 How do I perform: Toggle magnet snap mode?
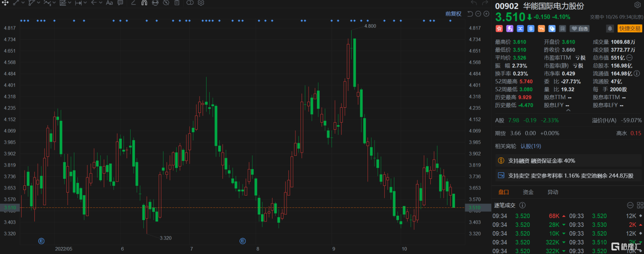144,3
